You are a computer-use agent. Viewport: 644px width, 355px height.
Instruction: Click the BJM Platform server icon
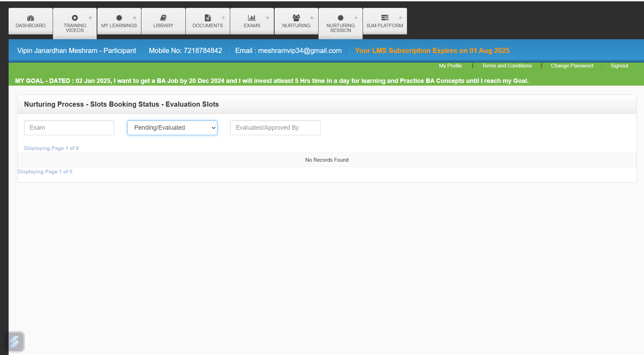[385, 18]
